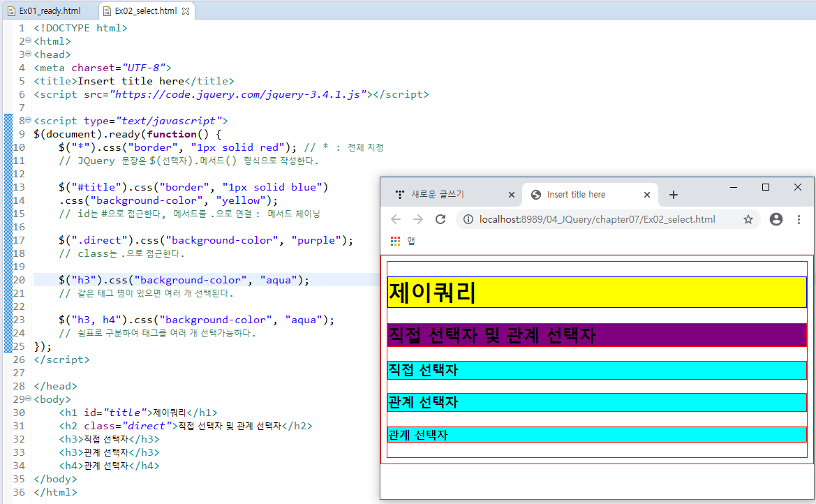816x504 pixels.
Task: View site information icon in address bar
Action: coord(468,219)
